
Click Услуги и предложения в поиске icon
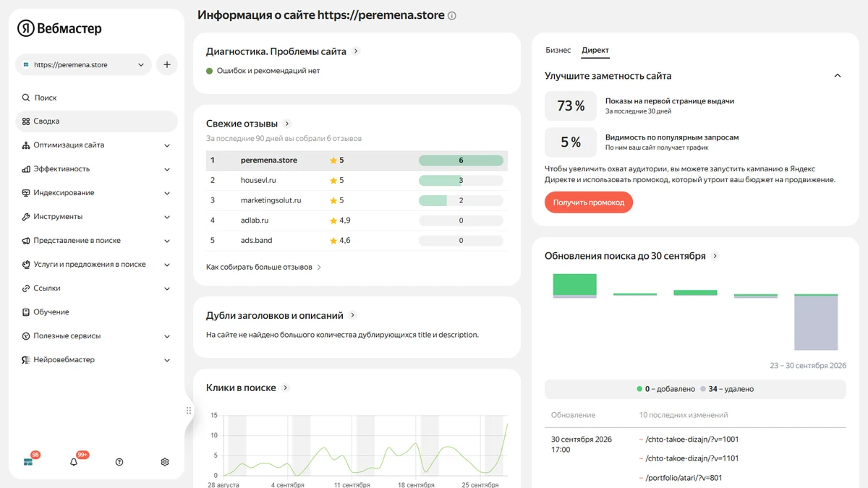[x=26, y=265]
